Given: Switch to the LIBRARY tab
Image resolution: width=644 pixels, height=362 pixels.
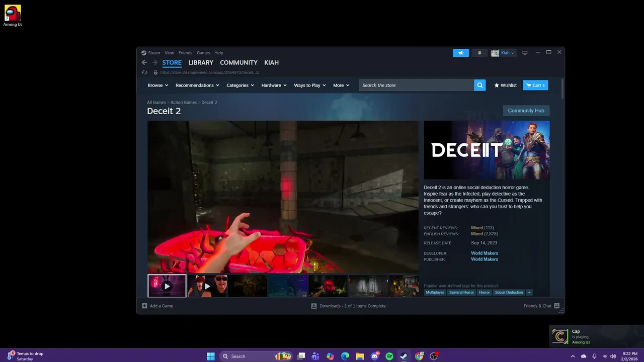Looking at the screenshot, I should (x=201, y=62).
